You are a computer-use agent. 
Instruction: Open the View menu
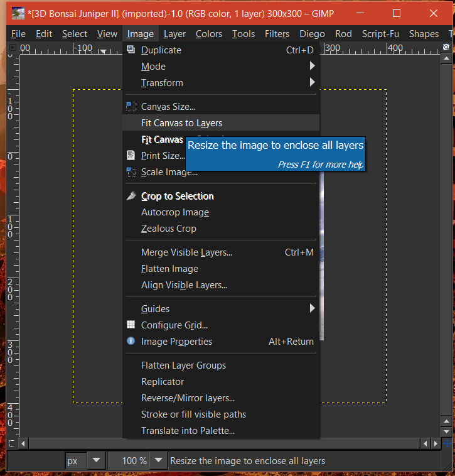[107, 34]
